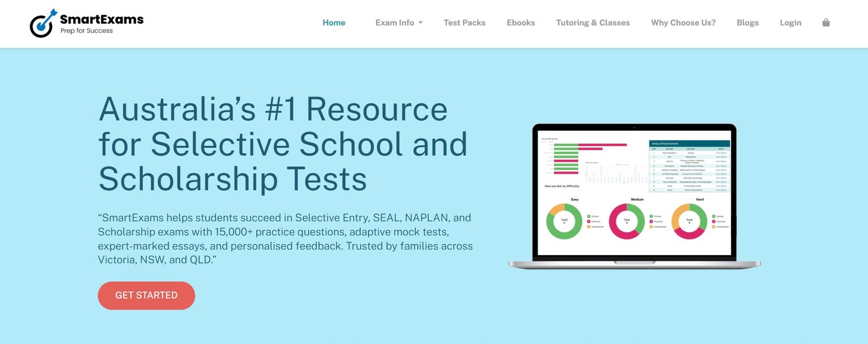Go to the Home tab
The image size is (868, 344).
pyautogui.click(x=334, y=23)
